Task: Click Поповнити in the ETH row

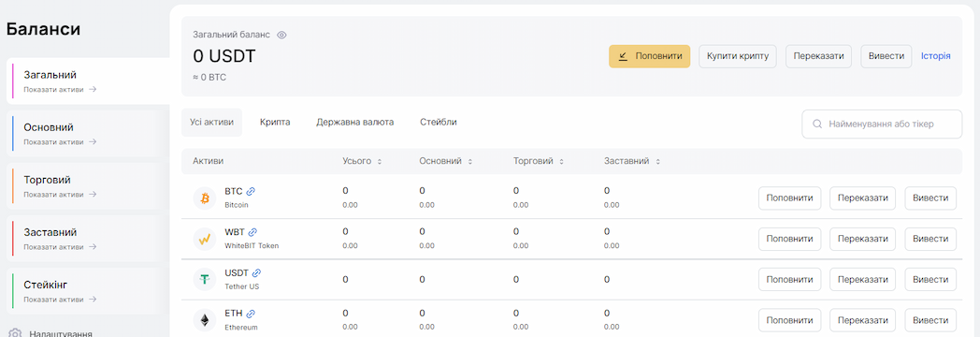Action: click(789, 321)
